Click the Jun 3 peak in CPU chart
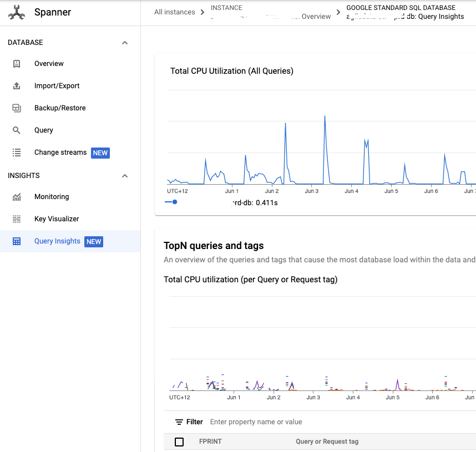 coord(325,116)
